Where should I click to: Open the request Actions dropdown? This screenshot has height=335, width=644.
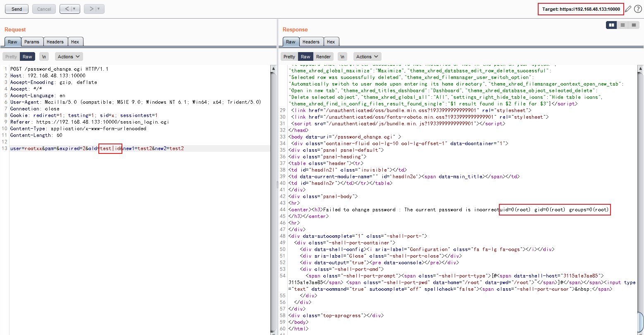[x=69, y=57]
